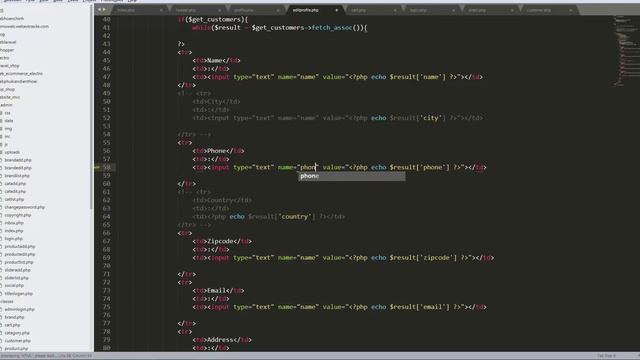640x360 pixels.
Task: Click the Zipcode table cell code
Action: [x=222, y=241]
